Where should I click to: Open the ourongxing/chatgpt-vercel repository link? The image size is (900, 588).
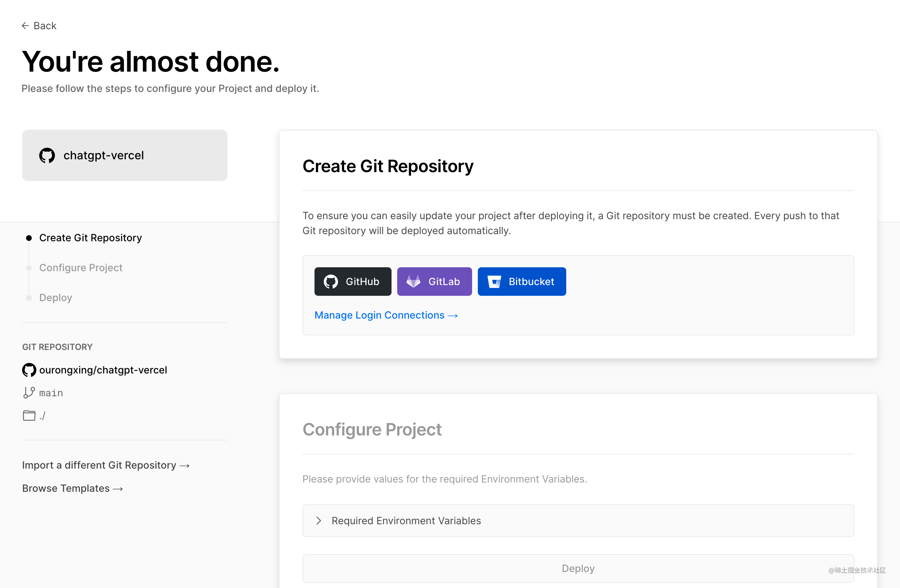click(x=103, y=370)
